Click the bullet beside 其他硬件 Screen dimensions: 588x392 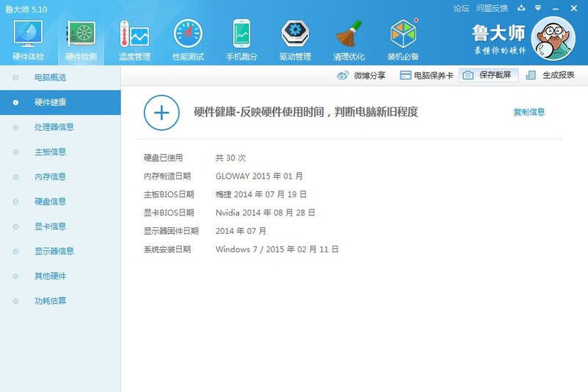pyautogui.click(x=15, y=276)
